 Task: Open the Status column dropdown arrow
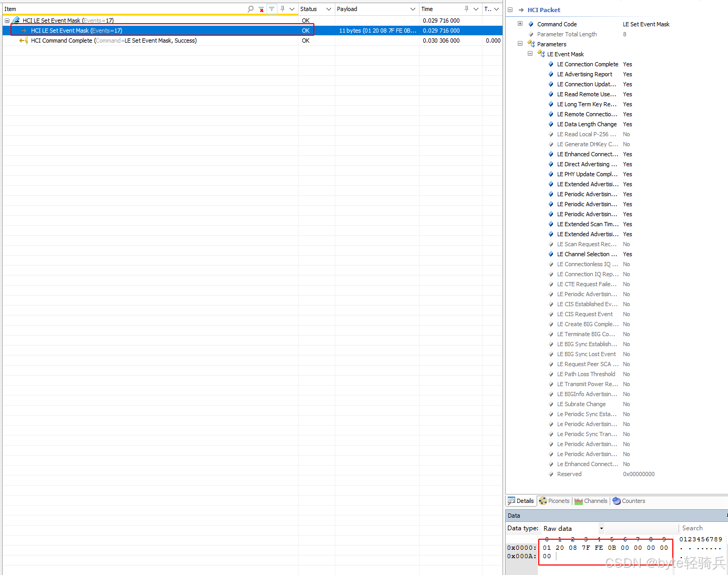coord(329,9)
